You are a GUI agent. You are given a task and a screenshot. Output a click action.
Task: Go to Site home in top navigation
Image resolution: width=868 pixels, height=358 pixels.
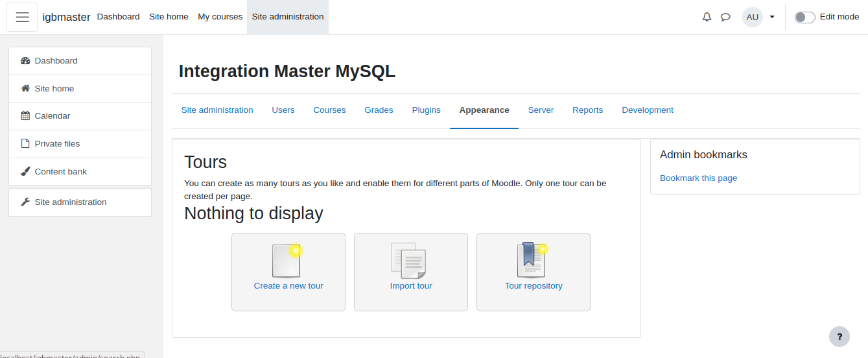[x=169, y=17]
